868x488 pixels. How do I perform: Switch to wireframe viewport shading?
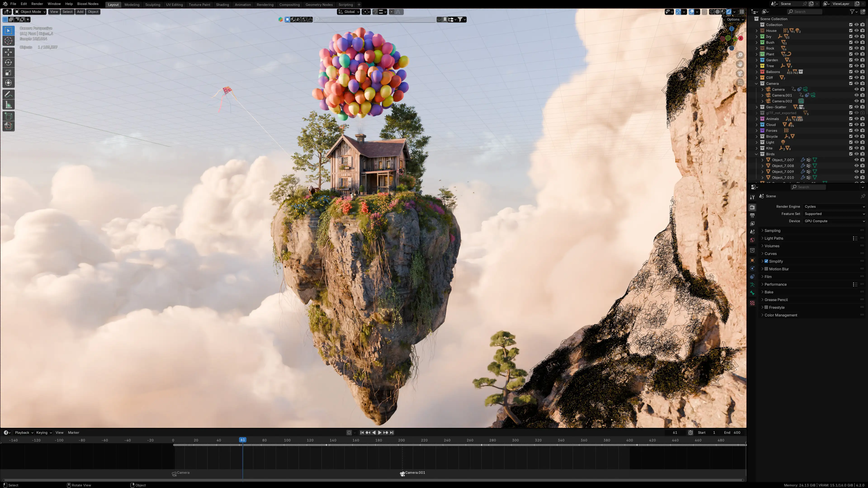tap(712, 12)
